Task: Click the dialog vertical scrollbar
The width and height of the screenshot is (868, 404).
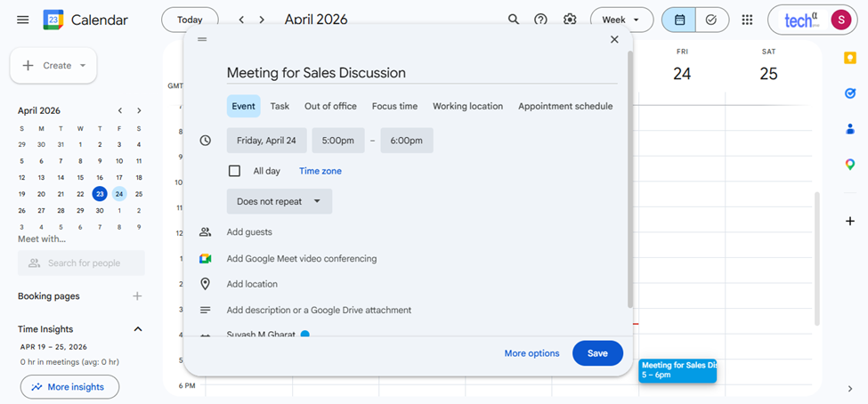Action: click(630, 180)
